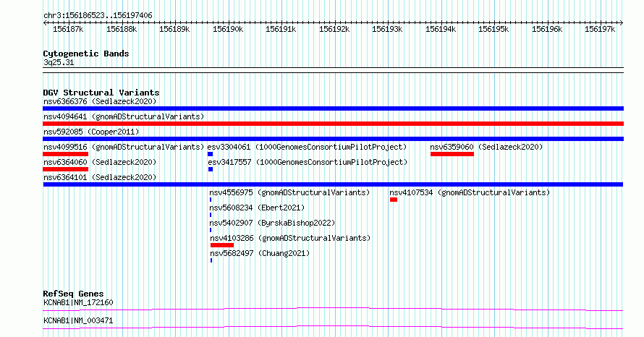Viewport: 644px width, 337px height.
Task: Click the DGV Structural Variants track heading
Action: coord(101,93)
